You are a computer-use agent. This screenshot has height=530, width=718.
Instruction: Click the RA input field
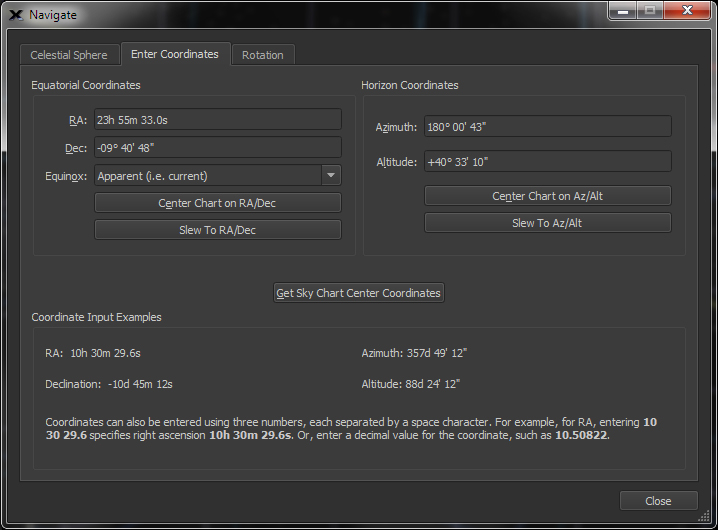click(x=218, y=120)
